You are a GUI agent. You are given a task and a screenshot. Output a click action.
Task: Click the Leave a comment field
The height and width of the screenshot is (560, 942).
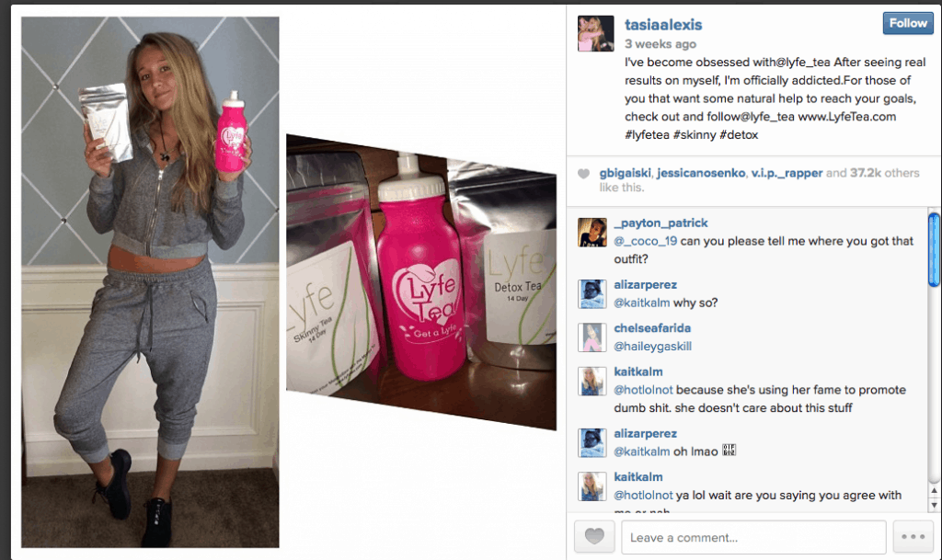[753, 537]
